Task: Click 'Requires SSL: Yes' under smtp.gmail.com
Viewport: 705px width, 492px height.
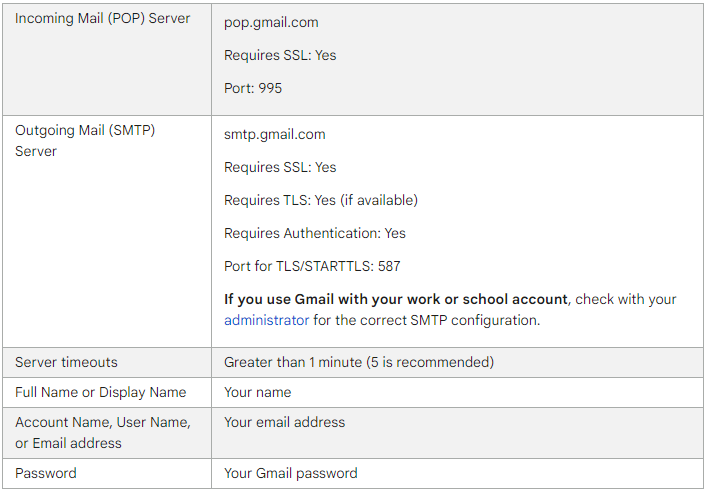Action: [280, 167]
